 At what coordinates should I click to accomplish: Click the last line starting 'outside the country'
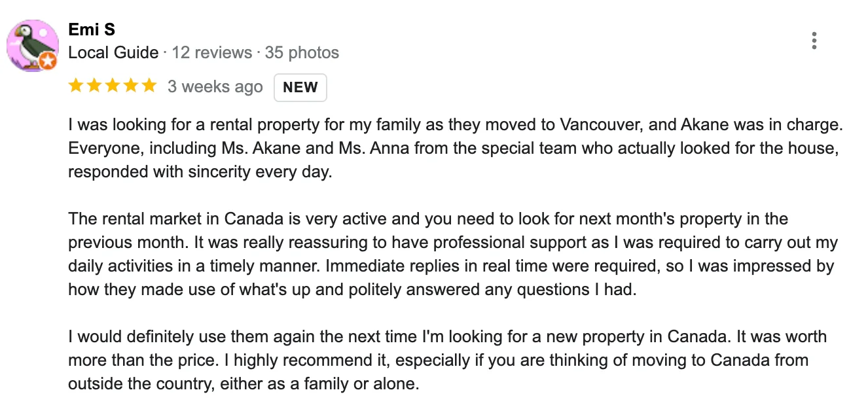point(243,383)
